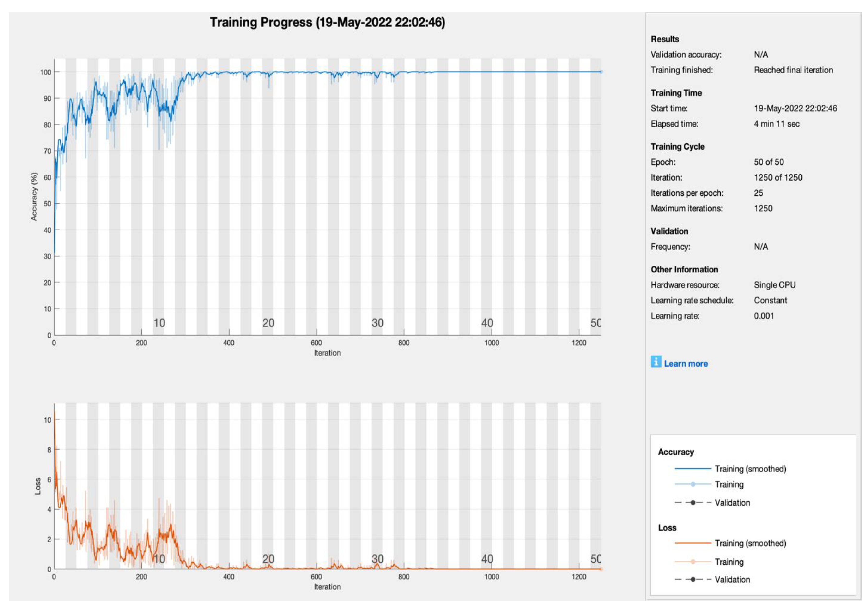The height and width of the screenshot is (610, 868).
Task: Click Loss Training (smoothed) orange legend line
Action: click(692, 543)
